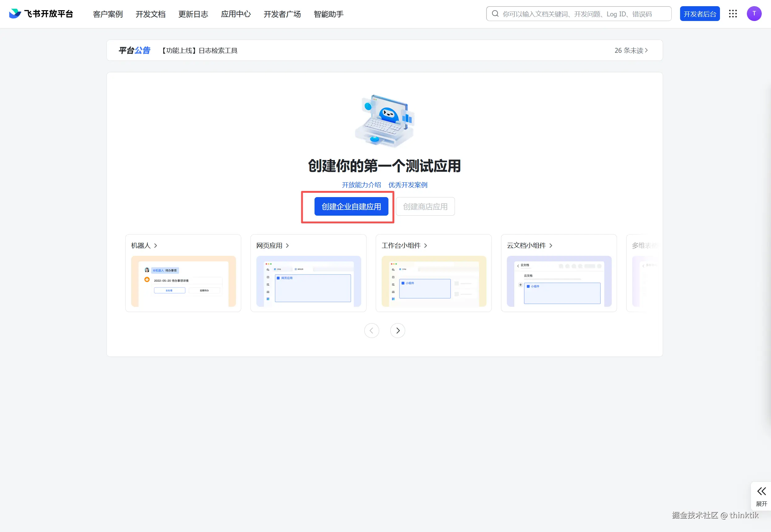771x532 pixels.
Task: Click 创建商店应用 button
Action: (x=425, y=206)
